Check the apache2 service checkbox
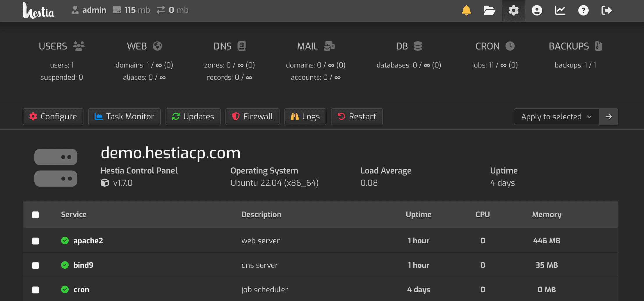The image size is (644, 301). click(x=35, y=241)
